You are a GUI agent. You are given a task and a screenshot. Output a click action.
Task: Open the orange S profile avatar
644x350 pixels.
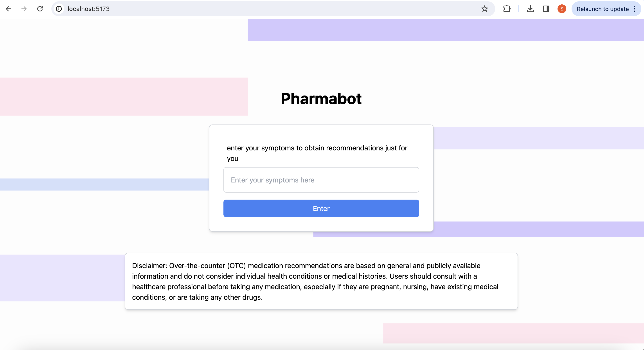(x=561, y=9)
